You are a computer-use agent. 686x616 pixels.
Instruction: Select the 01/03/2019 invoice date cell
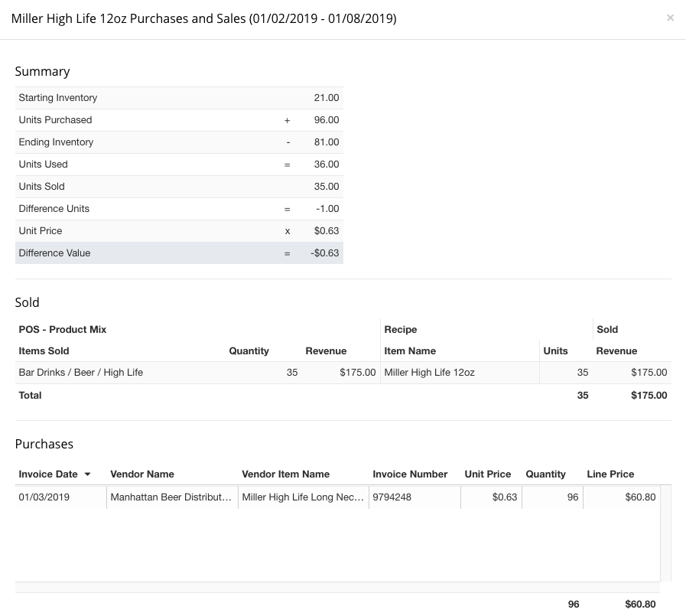tap(61, 497)
